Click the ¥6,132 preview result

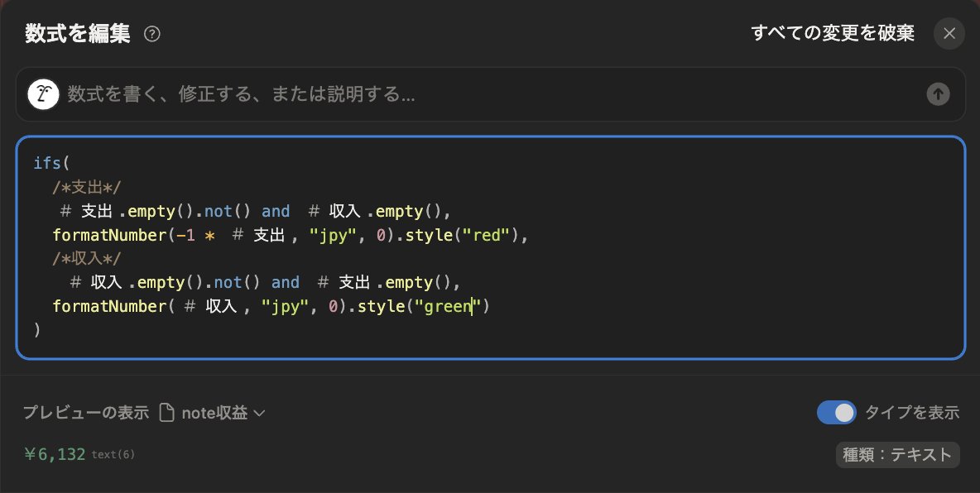pos(54,454)
